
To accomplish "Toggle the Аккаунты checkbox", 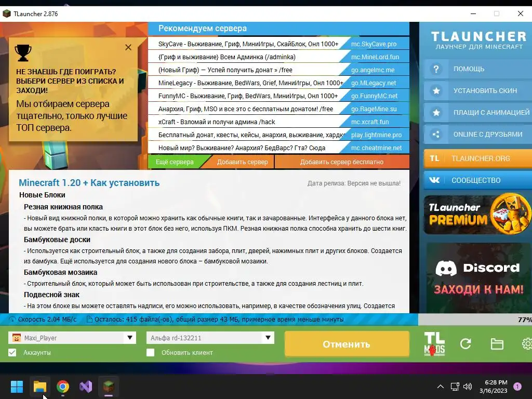I will [12, 353].
